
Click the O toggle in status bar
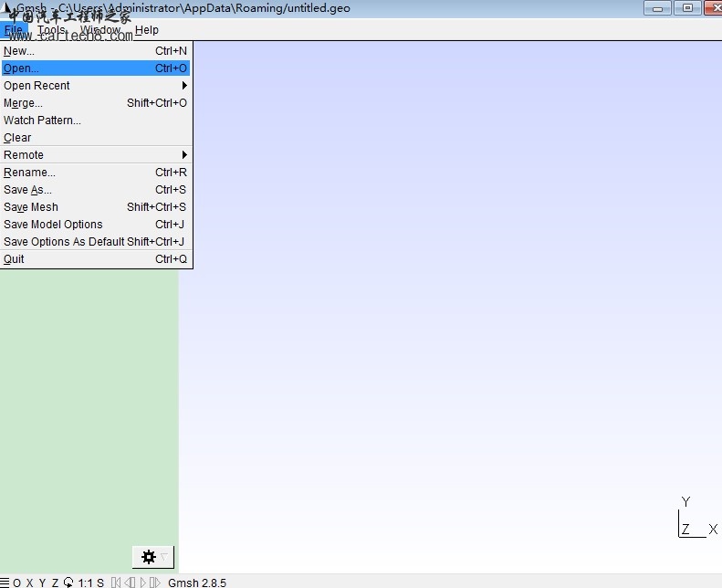click(x=16, y=583)
